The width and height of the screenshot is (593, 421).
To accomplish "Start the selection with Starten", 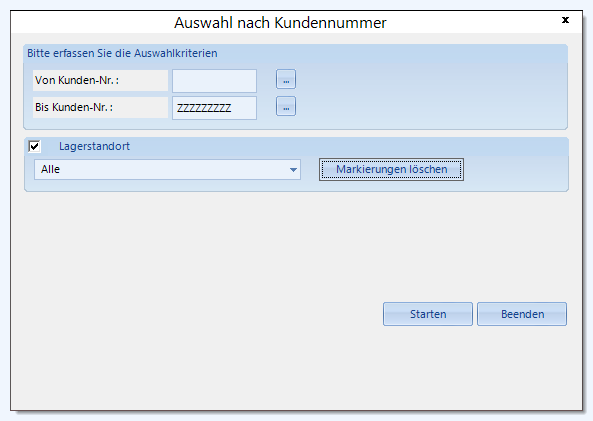I will tap(428, 314).
